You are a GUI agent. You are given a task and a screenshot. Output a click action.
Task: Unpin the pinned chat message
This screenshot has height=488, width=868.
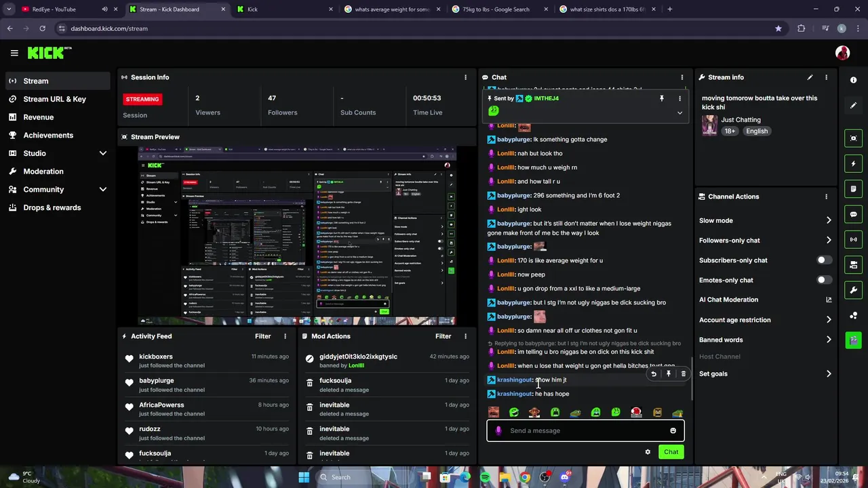[661, 98]
